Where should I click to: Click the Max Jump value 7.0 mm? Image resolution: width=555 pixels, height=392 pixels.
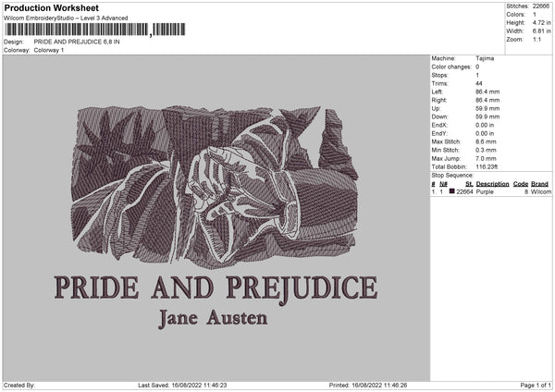click(x=486, y=158)
